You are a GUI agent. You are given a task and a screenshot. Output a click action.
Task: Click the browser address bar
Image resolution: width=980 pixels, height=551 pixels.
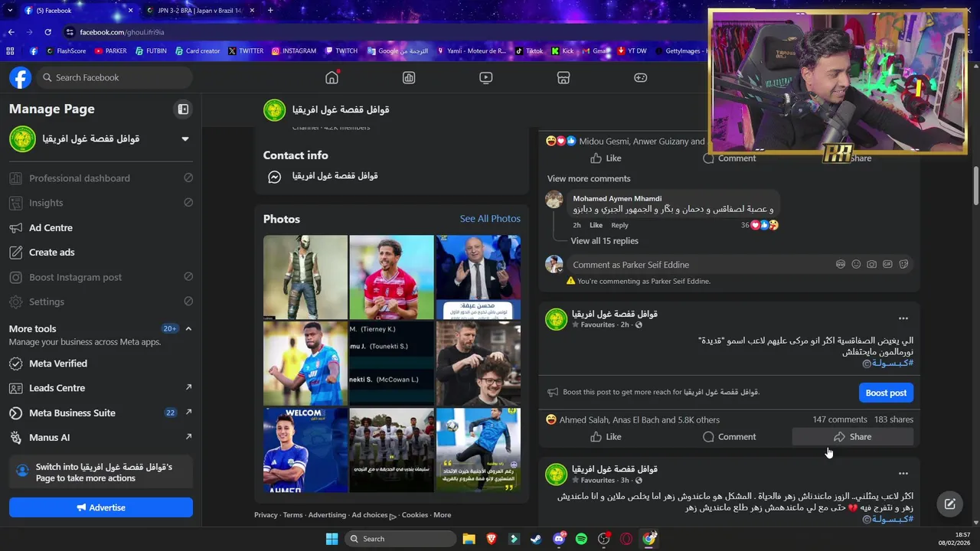pyautogui.click(x=383, y=32)
